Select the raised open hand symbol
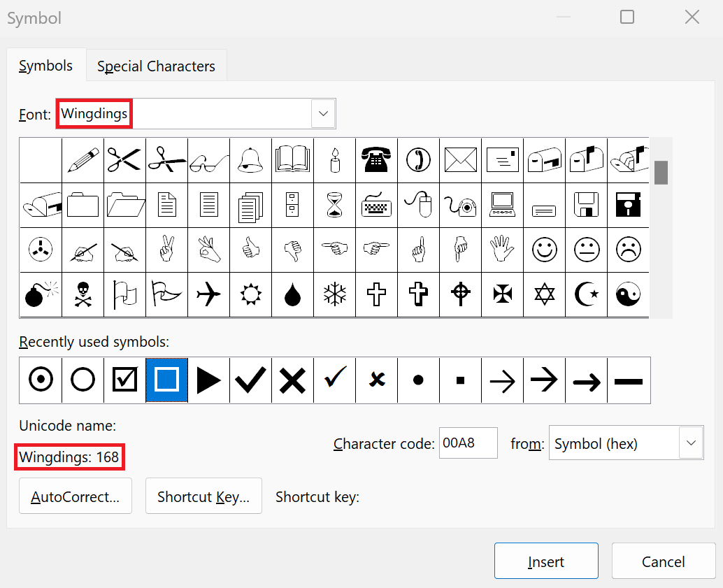The height and width of the screenshot is (588, 723). point(502,250)
